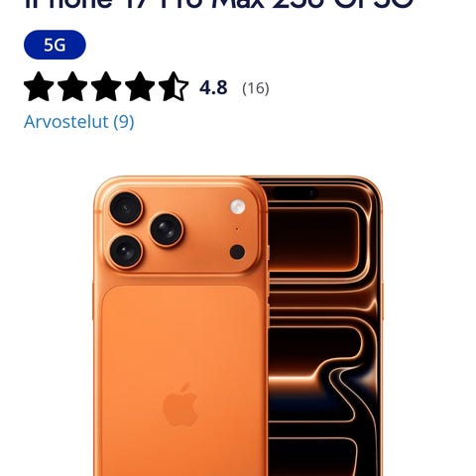
Task: Click the middle-right camera lens on the phone
Action: pos(167,230)
